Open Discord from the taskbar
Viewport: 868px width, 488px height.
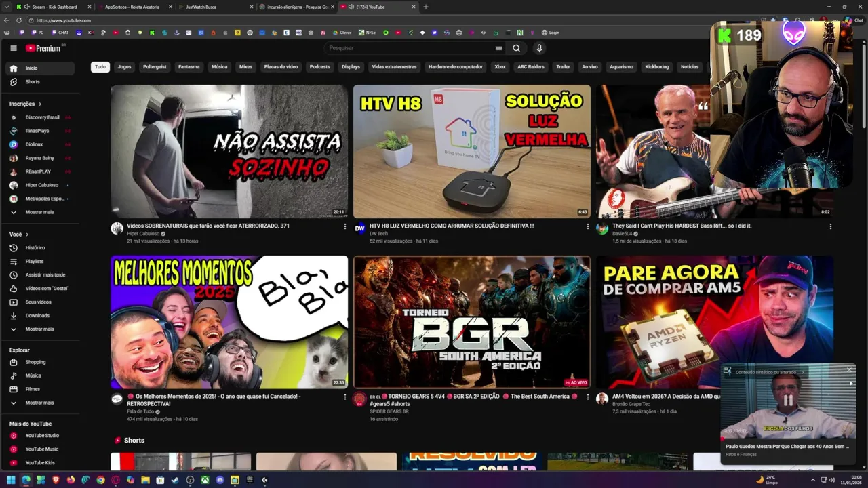[220, 480]
